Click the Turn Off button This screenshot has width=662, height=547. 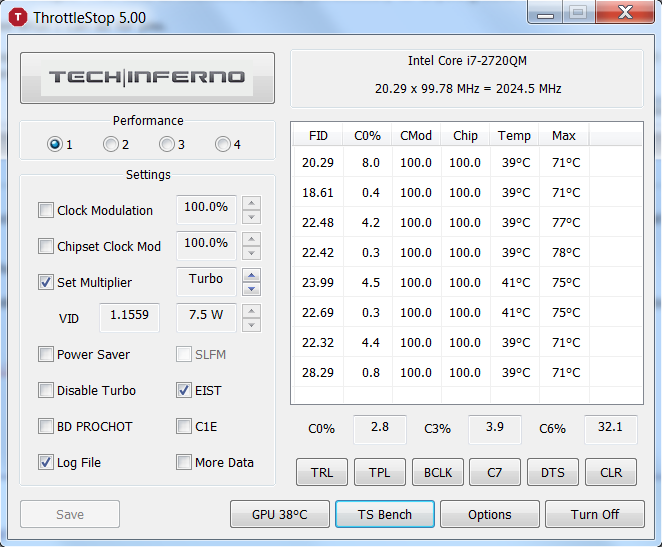(x=595, y=514)
